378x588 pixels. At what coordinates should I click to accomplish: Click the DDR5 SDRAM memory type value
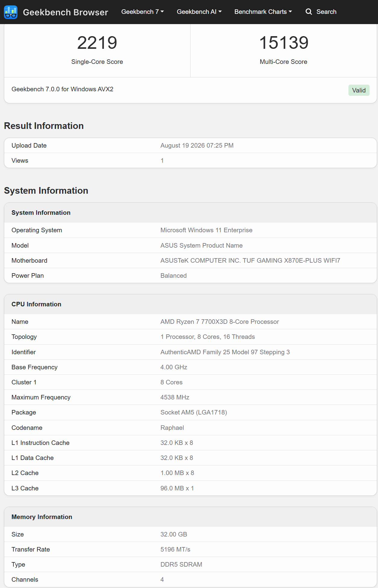pos(181,565)
